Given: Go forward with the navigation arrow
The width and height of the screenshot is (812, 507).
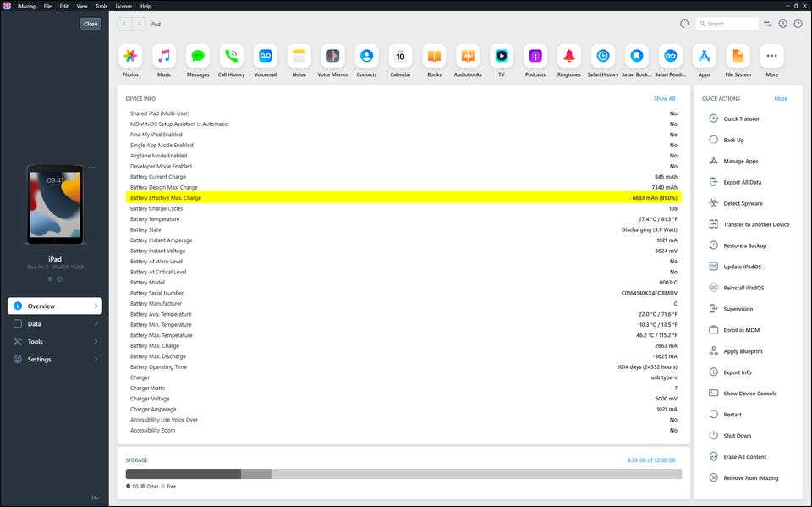Looking at the screenshot, I should [x=139, y=24].
